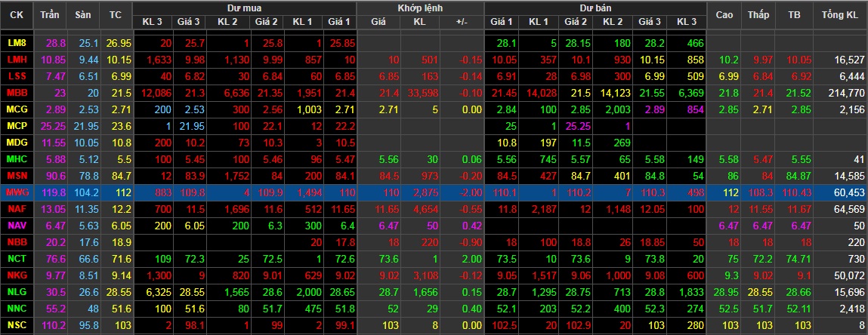Image resolution: width=868 pixels, height=335 pixels.
Task: Click MWG matched volume 2,875 cell
Action: pos(422,192)
